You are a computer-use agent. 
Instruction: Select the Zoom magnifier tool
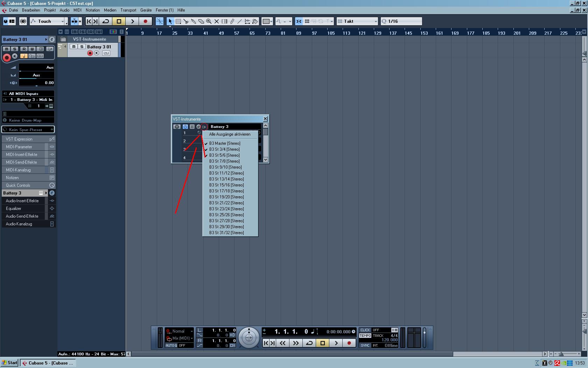[209, 21]
